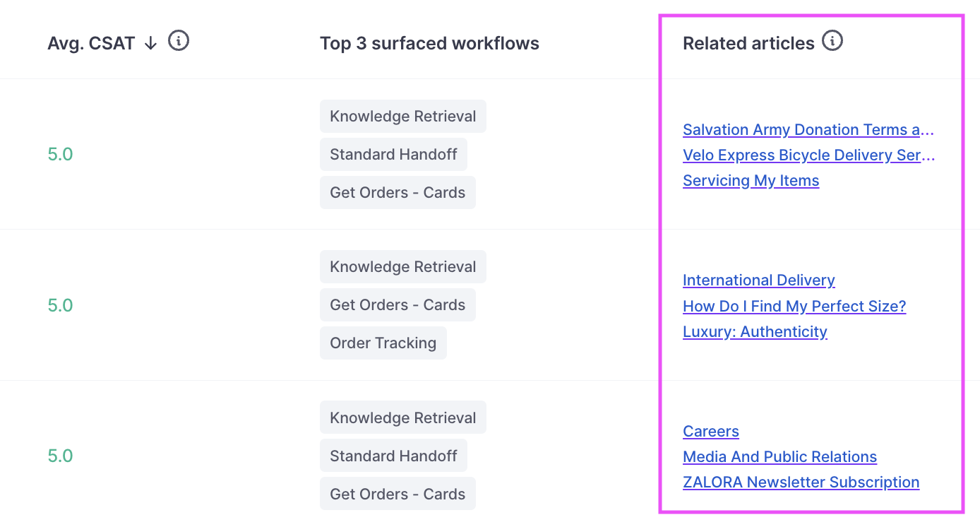Open Salvation Army Donation Terms article

(x=808, y=129)
